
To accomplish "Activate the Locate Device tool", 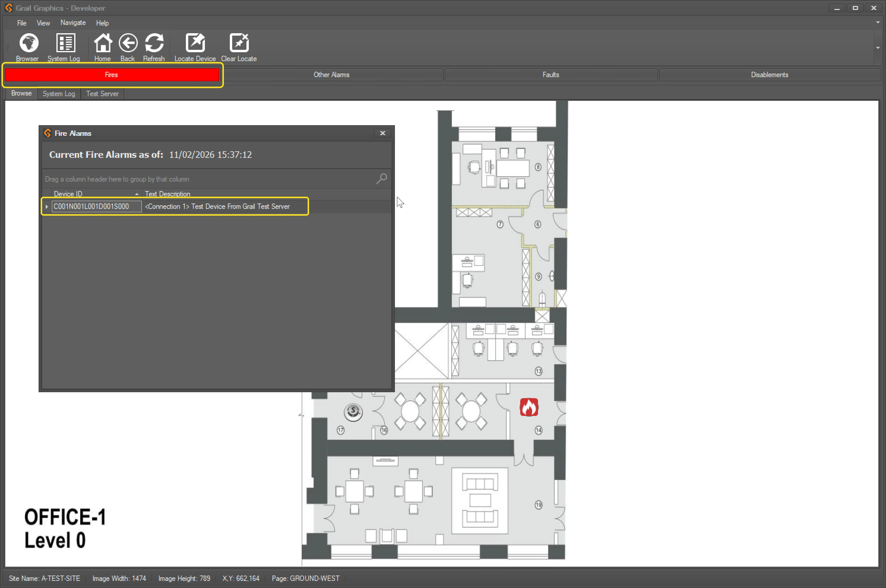I will [x=195, y=47].
